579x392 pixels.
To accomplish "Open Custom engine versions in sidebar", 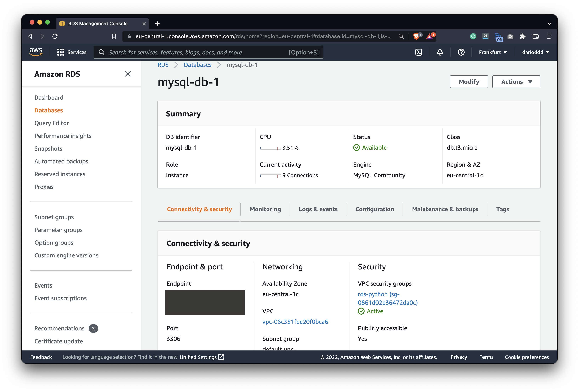I will [66, 255].
